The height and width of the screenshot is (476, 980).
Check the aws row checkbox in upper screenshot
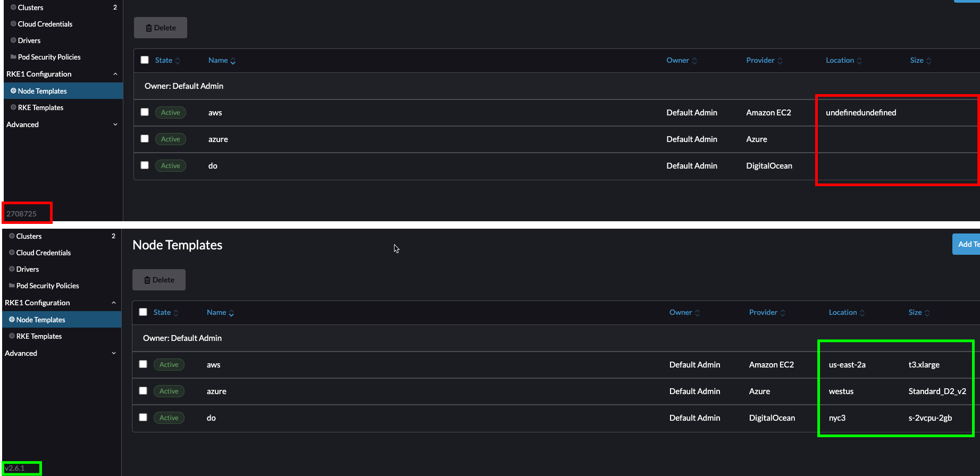[145, 112]
